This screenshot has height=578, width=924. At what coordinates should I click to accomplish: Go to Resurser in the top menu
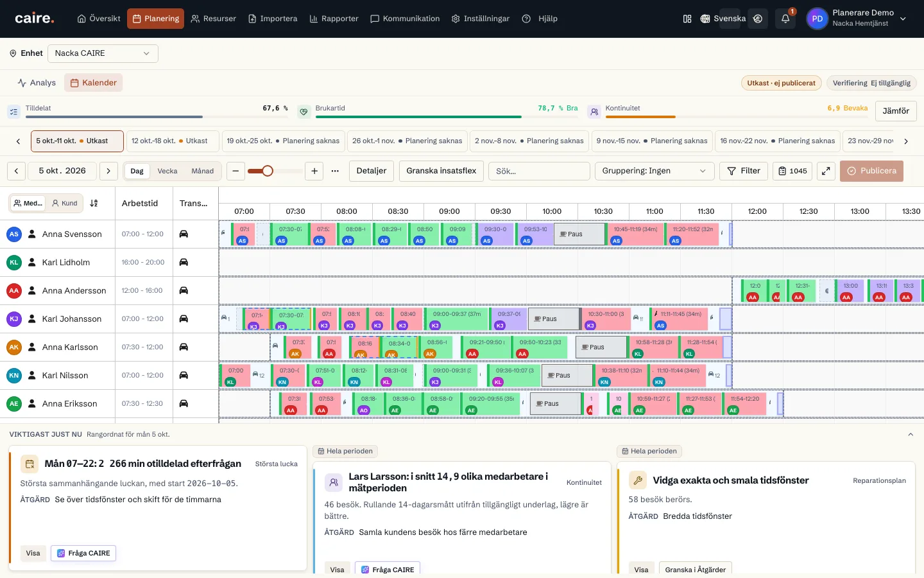coord(214,19)
